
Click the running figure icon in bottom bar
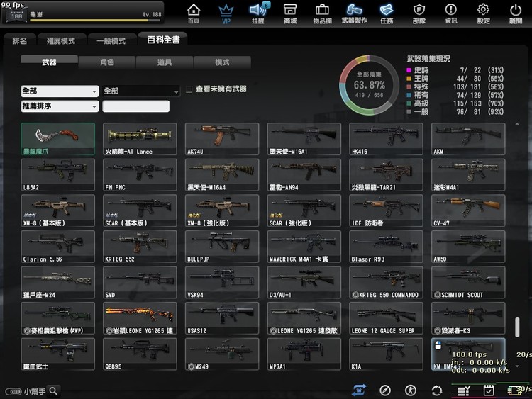(411, 390)
